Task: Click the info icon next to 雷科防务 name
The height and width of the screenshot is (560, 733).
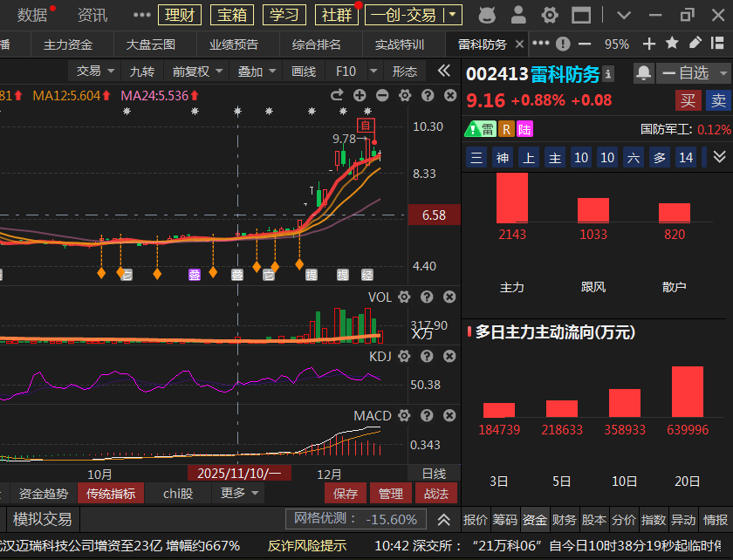Action: pos(607,74)
